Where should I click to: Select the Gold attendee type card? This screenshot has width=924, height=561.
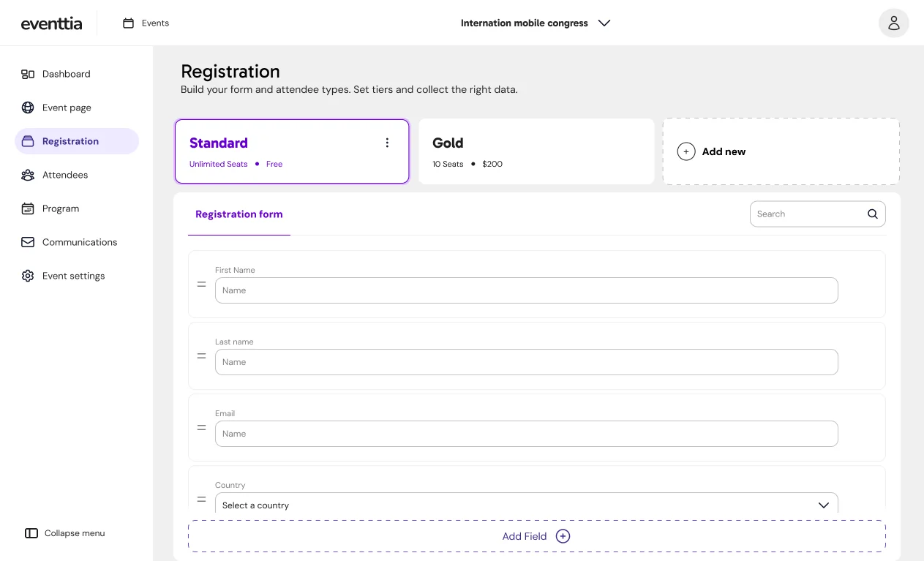pyautogui.click(x=536, y=151)
